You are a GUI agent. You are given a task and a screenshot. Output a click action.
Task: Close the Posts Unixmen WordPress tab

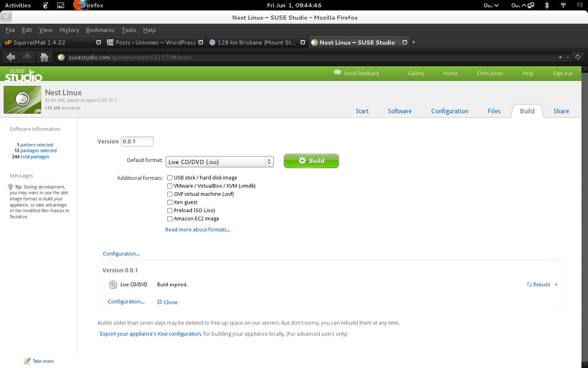coord(200,42)
